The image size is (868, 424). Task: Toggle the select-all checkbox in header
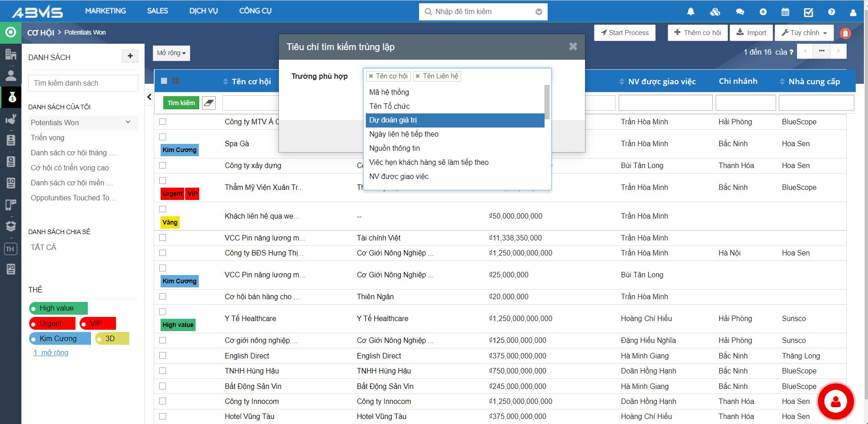tap(164, 81)
